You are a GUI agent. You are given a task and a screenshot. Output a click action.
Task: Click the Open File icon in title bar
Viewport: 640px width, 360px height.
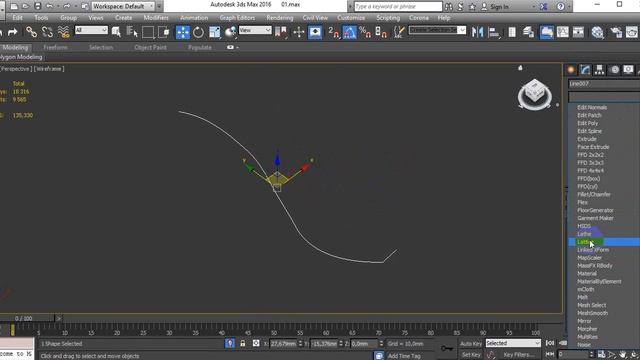pos(25,6)
